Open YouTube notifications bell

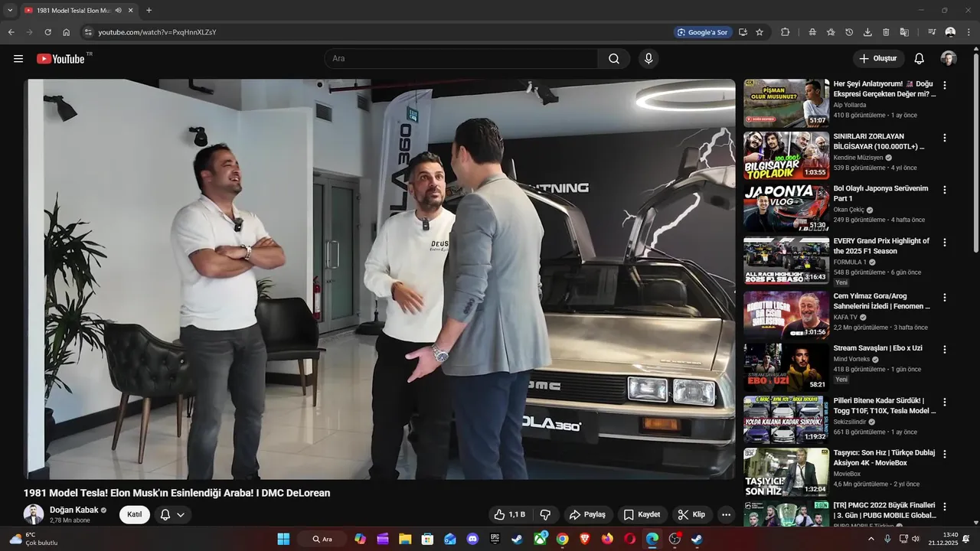[919, 59]
